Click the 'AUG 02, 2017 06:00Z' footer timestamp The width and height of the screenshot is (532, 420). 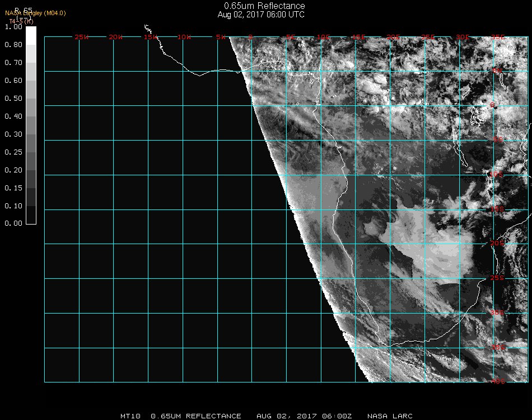click(304, 416)
